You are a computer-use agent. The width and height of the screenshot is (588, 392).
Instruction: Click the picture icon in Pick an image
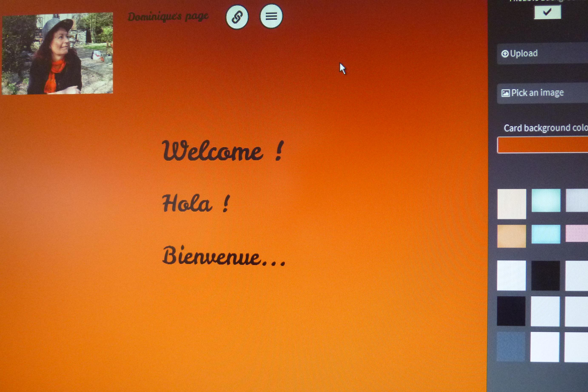505,93
